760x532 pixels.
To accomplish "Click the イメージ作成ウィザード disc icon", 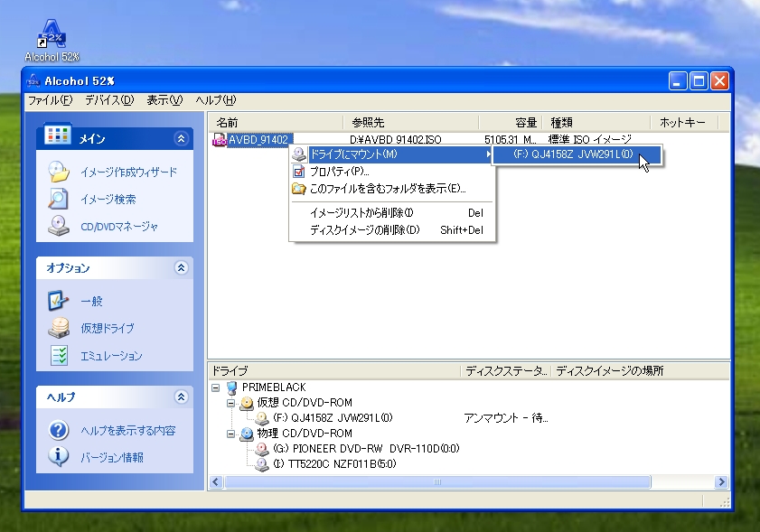I will (59, 172).
